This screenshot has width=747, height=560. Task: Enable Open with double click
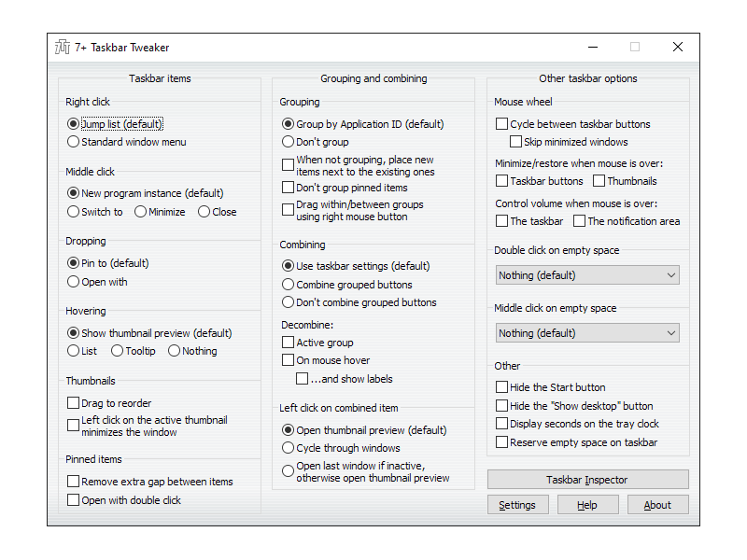[74, 500]
